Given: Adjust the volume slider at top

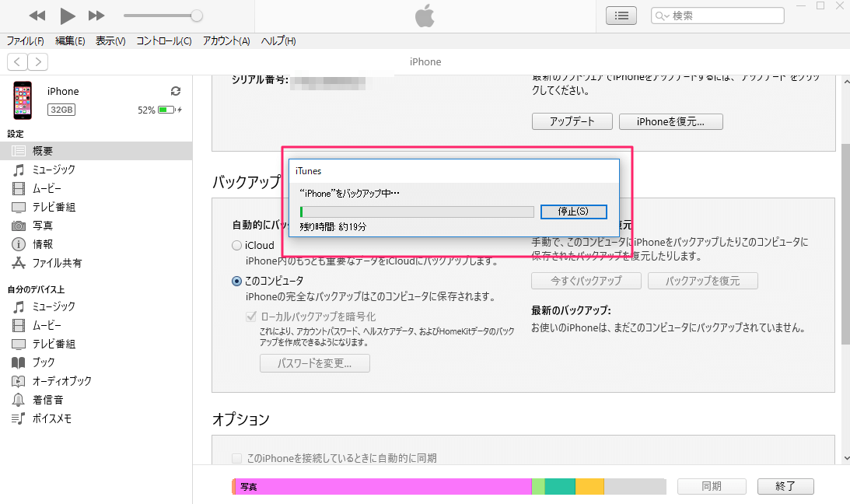Looking at the screenshot, I should 197,16.
